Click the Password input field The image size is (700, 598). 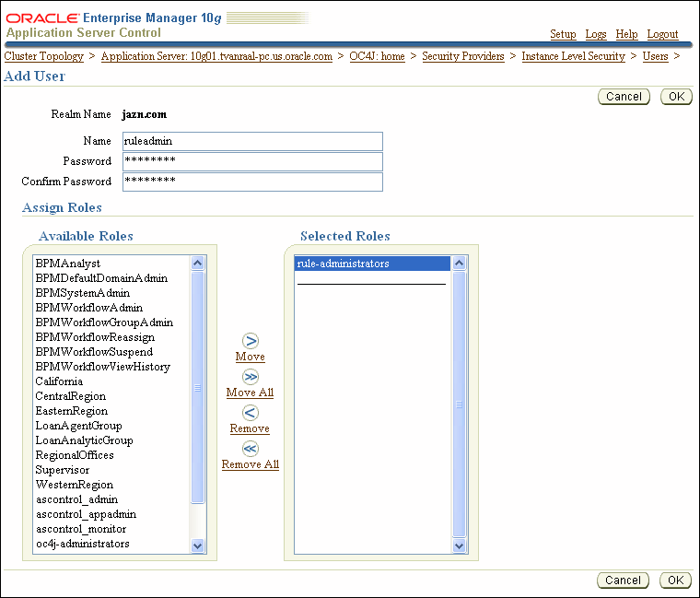coord(252,161)
